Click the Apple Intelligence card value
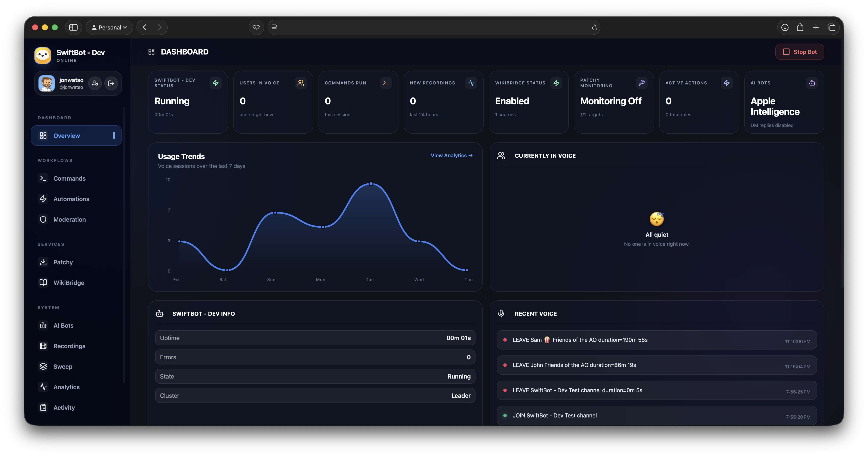Screen dimensions: 868x457 [x=775, y=106]
